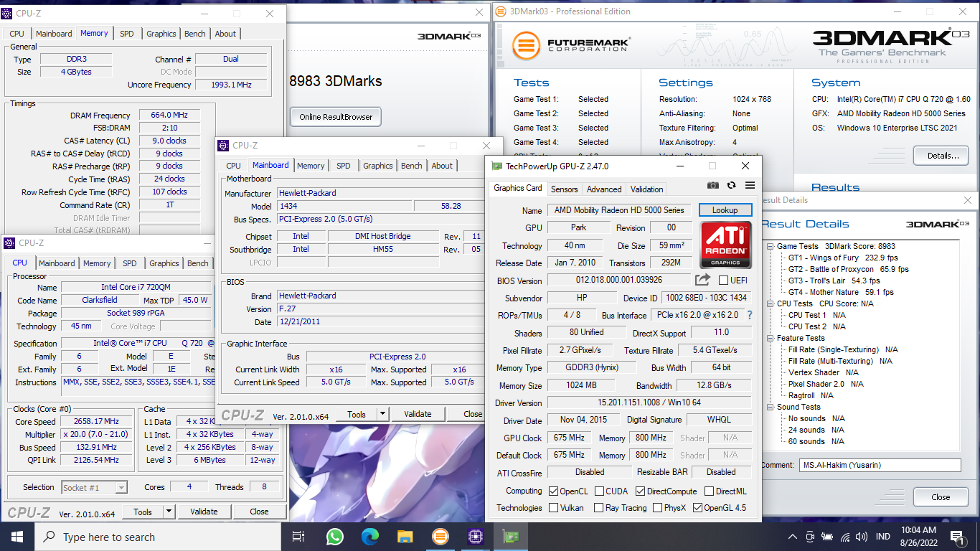Click Validate in CPU-Z Mainboard window
This screenshot has width=980, height=551.
click(x=418, y=414)
